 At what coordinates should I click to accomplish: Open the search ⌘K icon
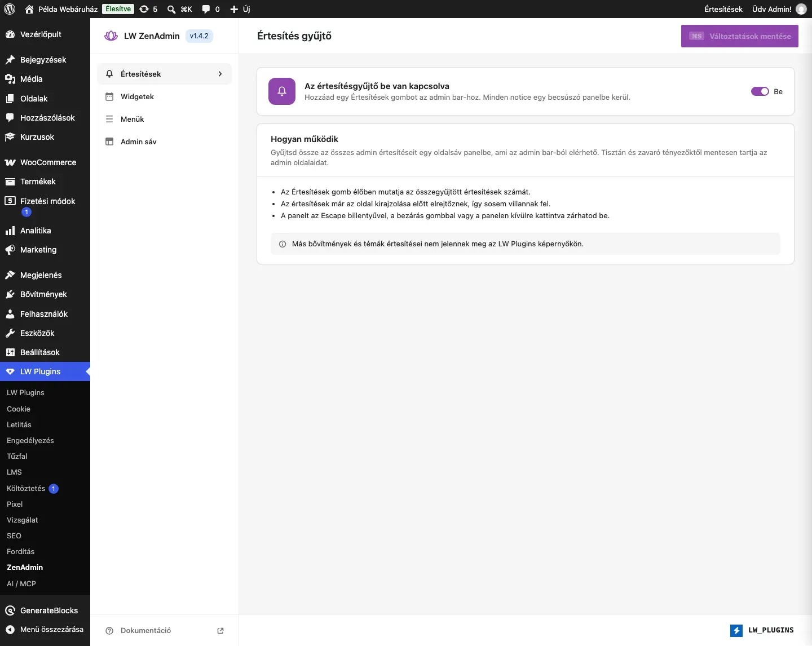pyautogui.click(x=171, y=9)
